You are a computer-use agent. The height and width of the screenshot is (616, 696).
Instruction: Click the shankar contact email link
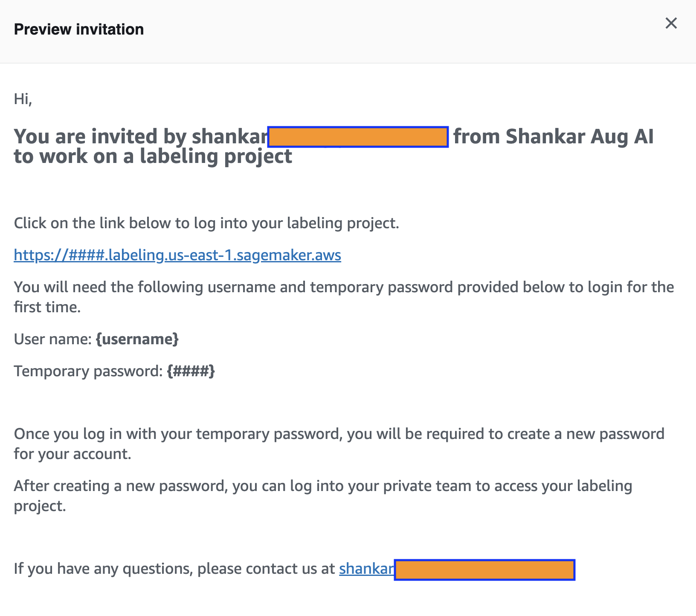pyautogui.click(x=366, y=569)
